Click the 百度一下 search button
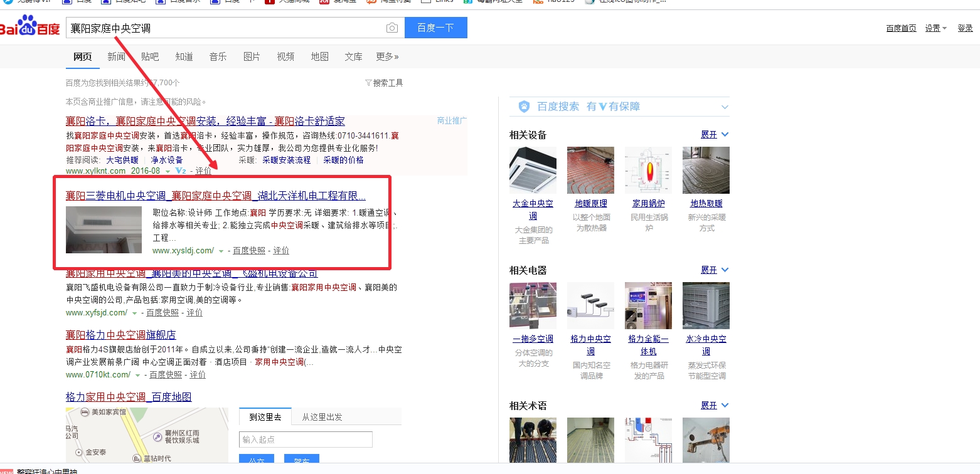 click(435, 28)
